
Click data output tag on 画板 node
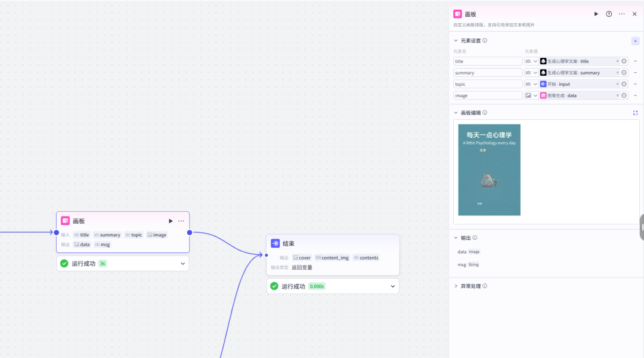(x=82, y=245)
